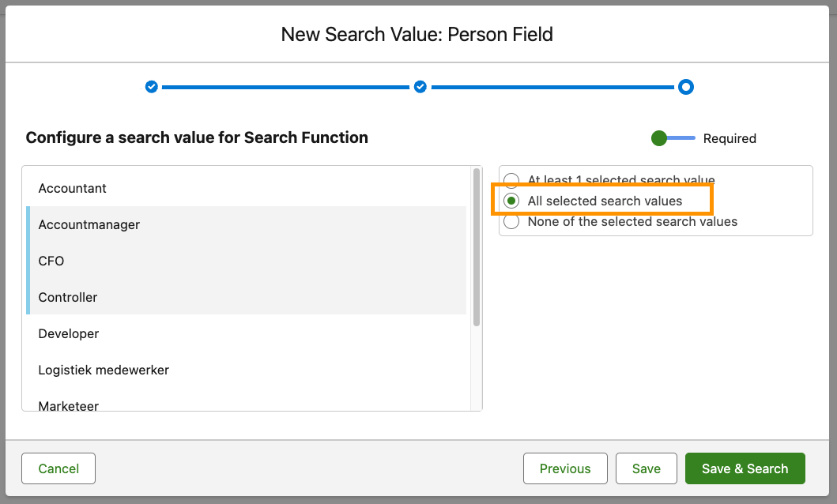Click the second completed step checkmark
Screen dimensions: 837x504
pos(420,87)
